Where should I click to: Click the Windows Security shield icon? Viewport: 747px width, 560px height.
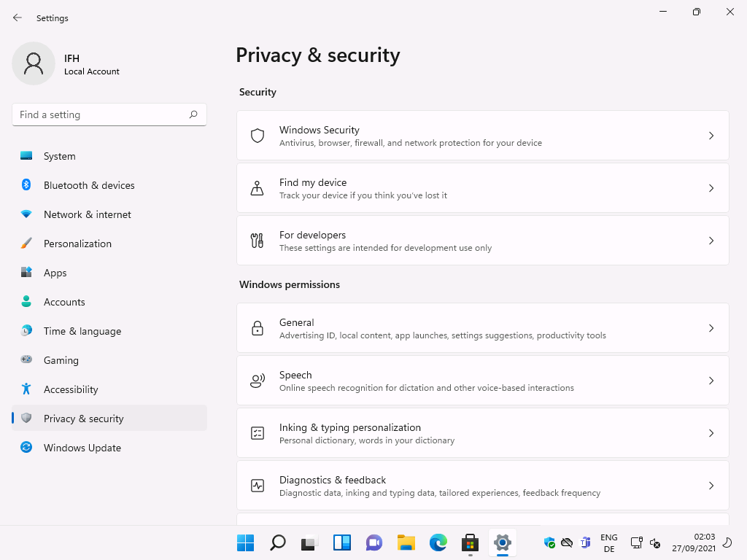click(x=258, y=136)
